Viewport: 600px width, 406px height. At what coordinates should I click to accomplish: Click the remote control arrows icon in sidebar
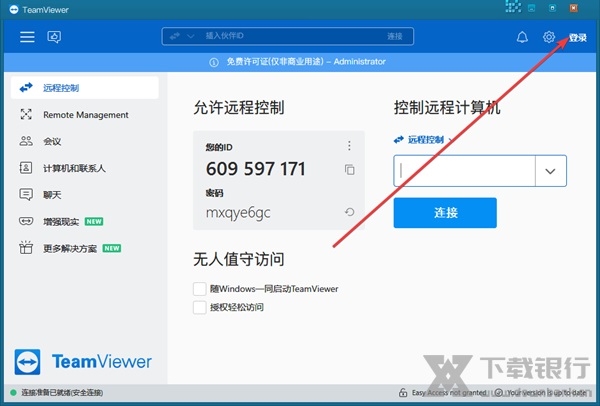coord(26,88)
